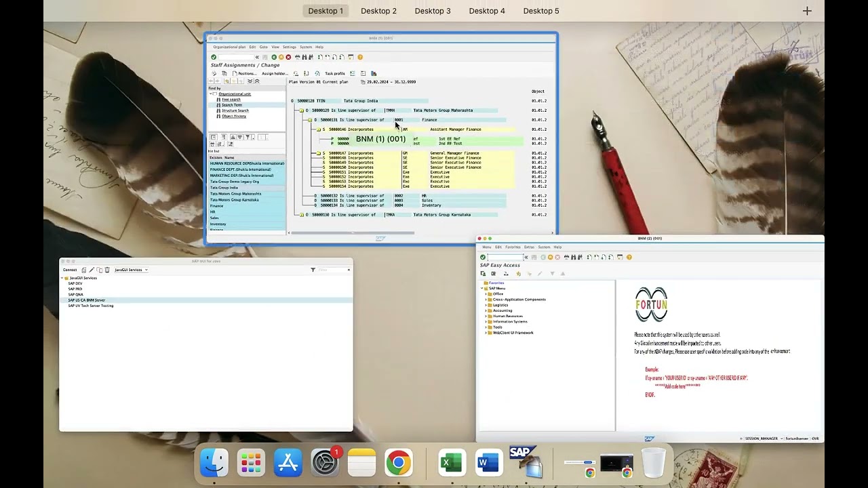
Task: Select Favorites folder in SAP Easy Access
Action: [494, 283]
